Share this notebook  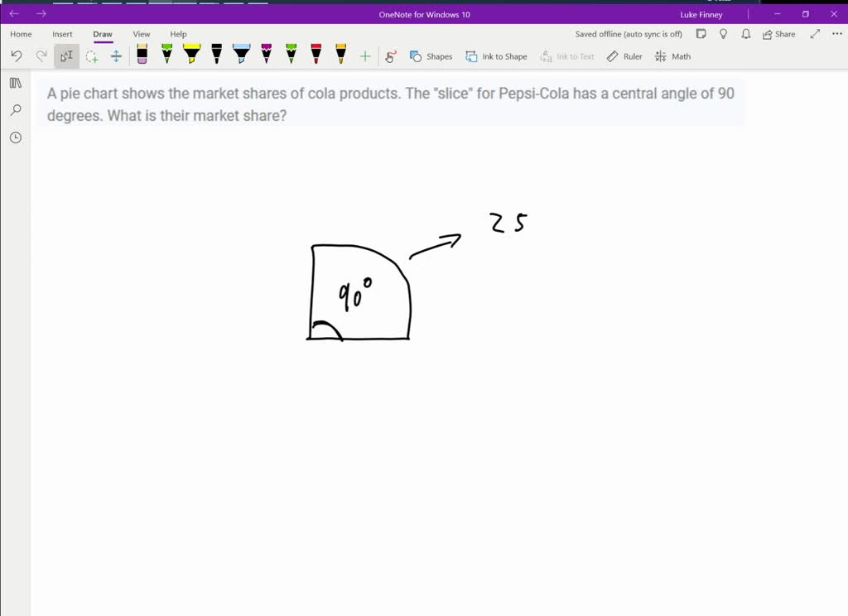[x=778, y=34]
